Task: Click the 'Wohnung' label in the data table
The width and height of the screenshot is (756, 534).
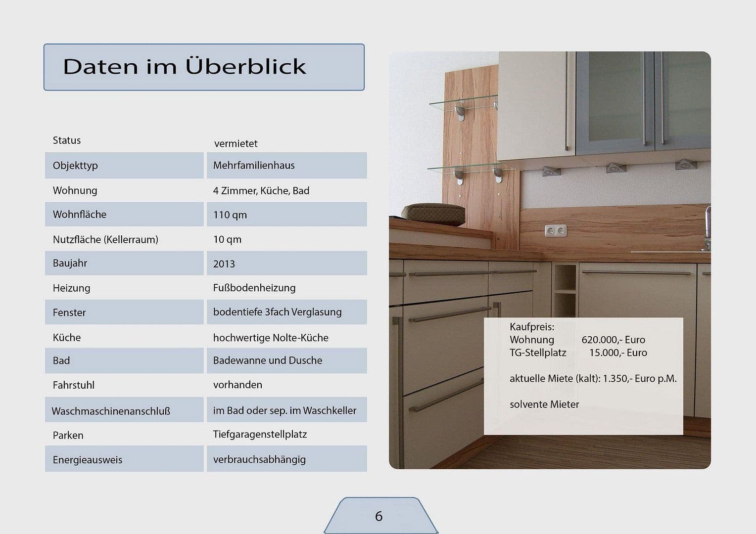Action: 75,190
